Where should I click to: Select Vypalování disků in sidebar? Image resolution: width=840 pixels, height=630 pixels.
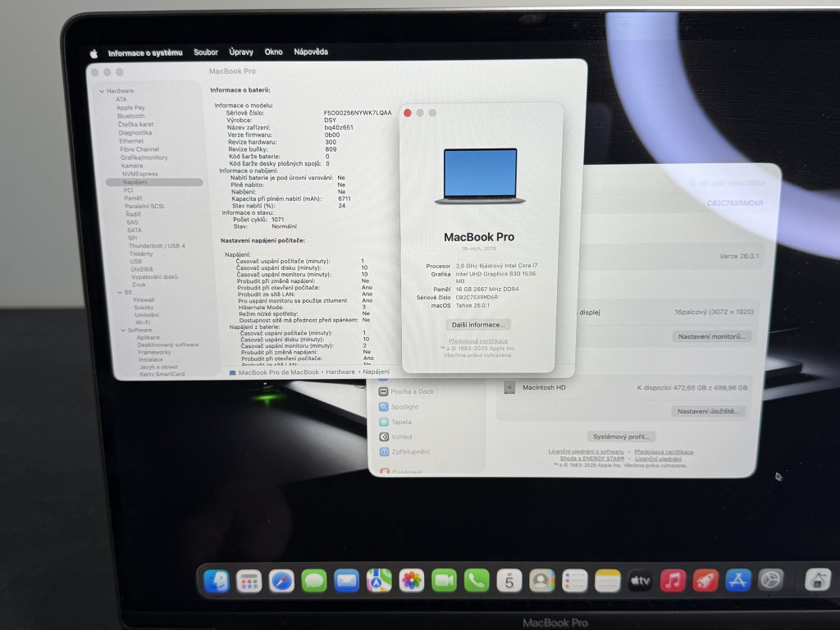tap(154, 277)
